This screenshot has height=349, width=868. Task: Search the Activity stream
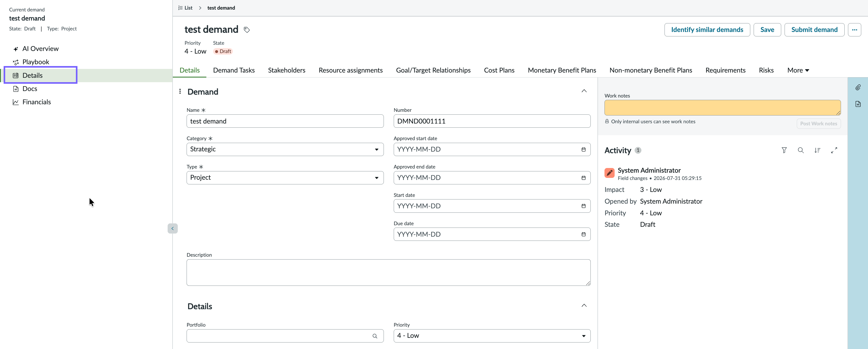pos(801,150)
